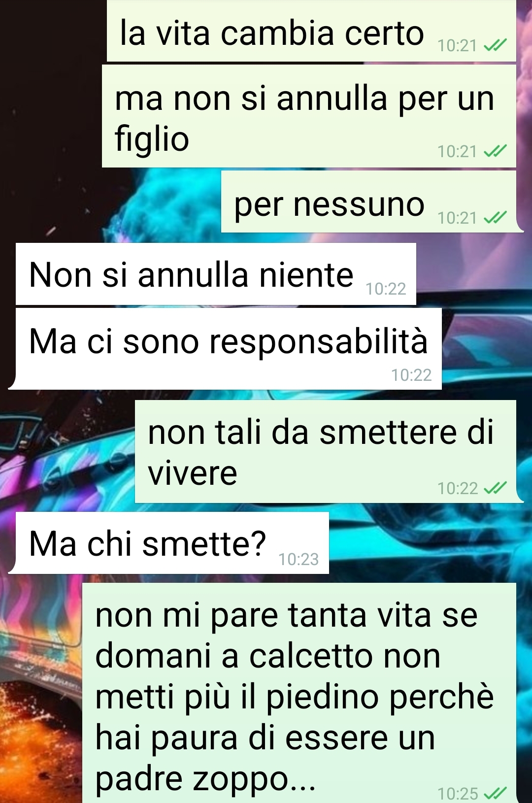Tap the 10:22 timestamp on 'Non si annulla niente'
532x803 pixels.
pyautogui.click(x=386, y=289)
